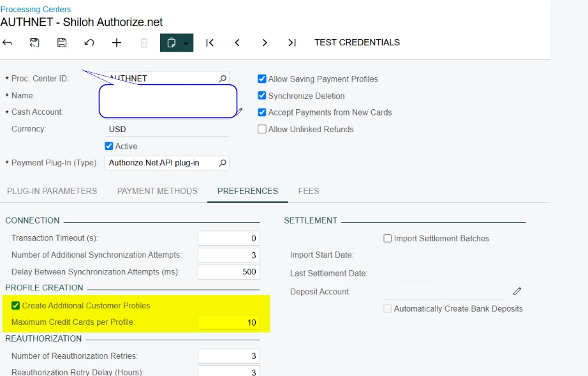Click Maximum Credit Cards per Profile field
This screenshot has height=376, width=588.
pyautogui.click(x=229, y=322)
